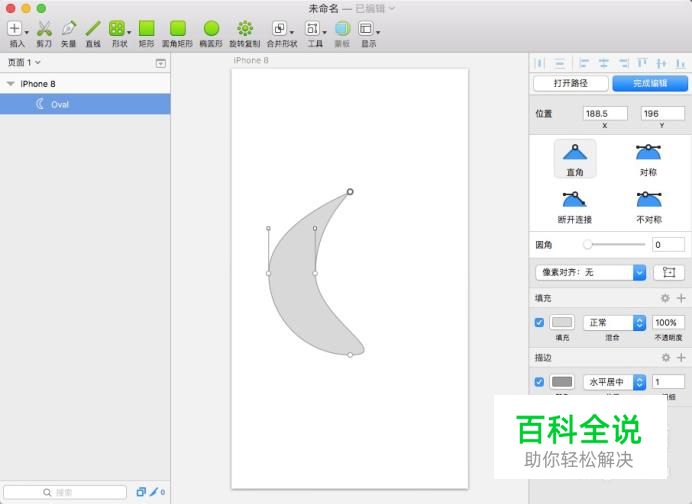Viewport: 692px width, 504px height.
Task: Set point type to 直角 straight
Action: [x=575, y=159]
